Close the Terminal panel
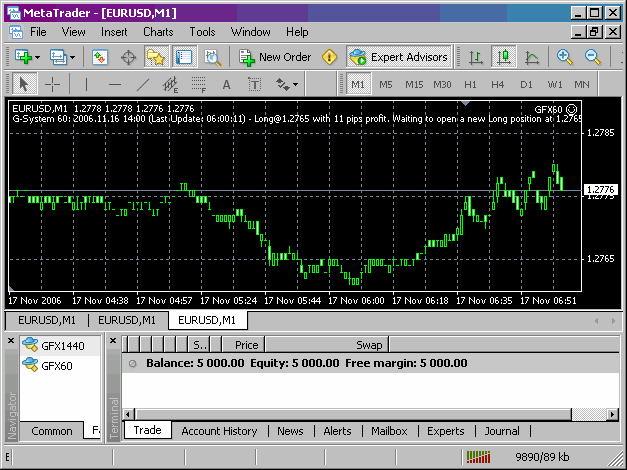The width and height of the screenshot is (627, 470). (x=113, y=340)
